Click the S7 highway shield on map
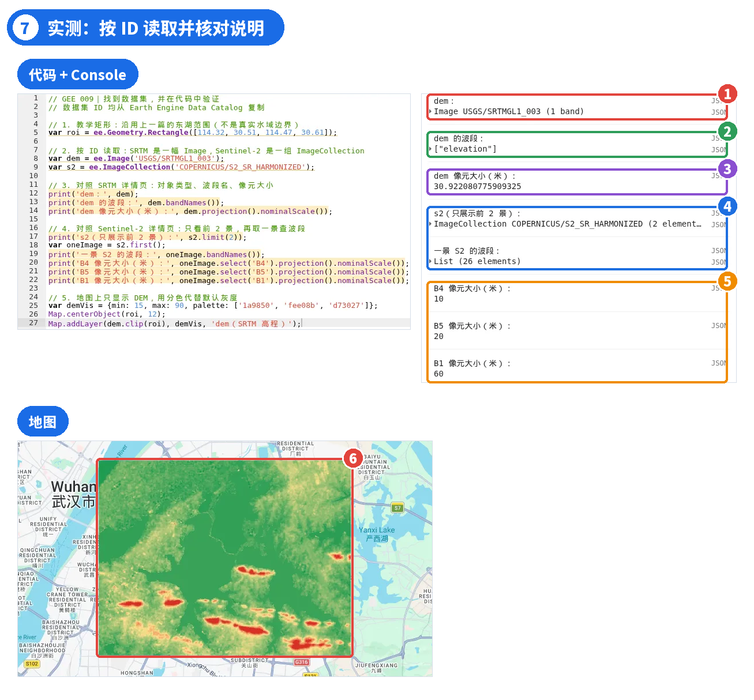The width and height of the screenshot is (754, 700). 397,508
